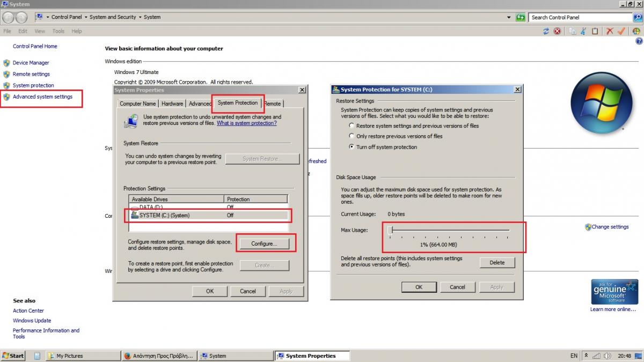Click the search magnifier icon

pos(638,17)
